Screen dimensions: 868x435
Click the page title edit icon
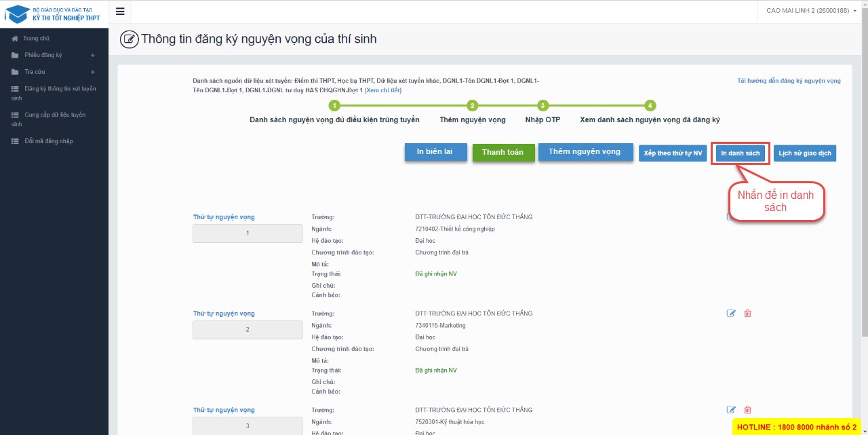[129, 39]
